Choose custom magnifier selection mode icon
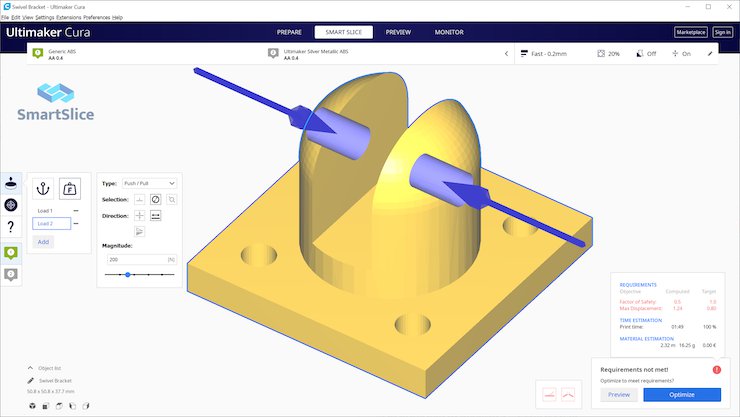This screenshot has height=417, width=740. click(172, 200)
